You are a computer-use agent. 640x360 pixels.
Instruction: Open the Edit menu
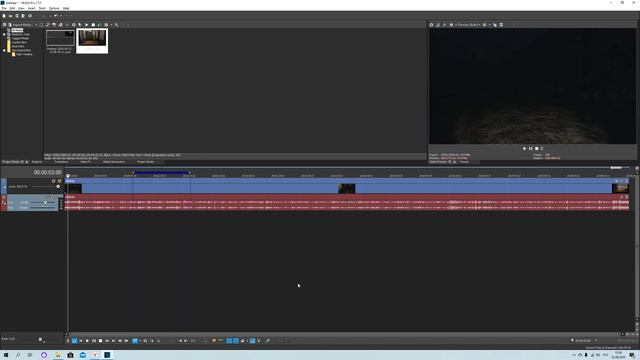(12, 8)
